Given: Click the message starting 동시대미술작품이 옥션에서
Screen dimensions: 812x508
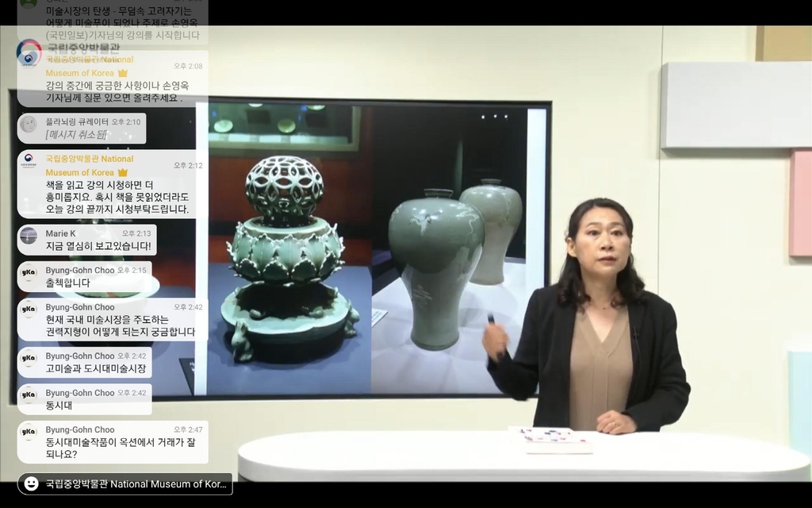Looking at the screenshot, I should [x=121, y=448].
